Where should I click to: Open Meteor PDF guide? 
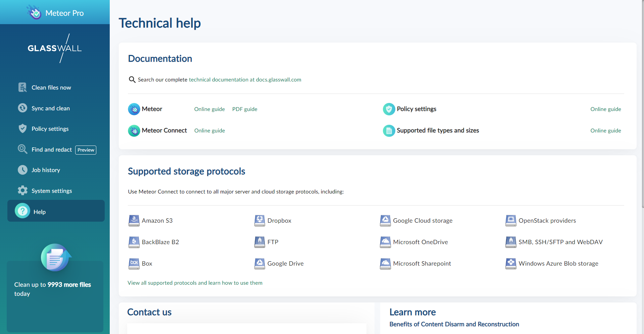click(245, 109)
